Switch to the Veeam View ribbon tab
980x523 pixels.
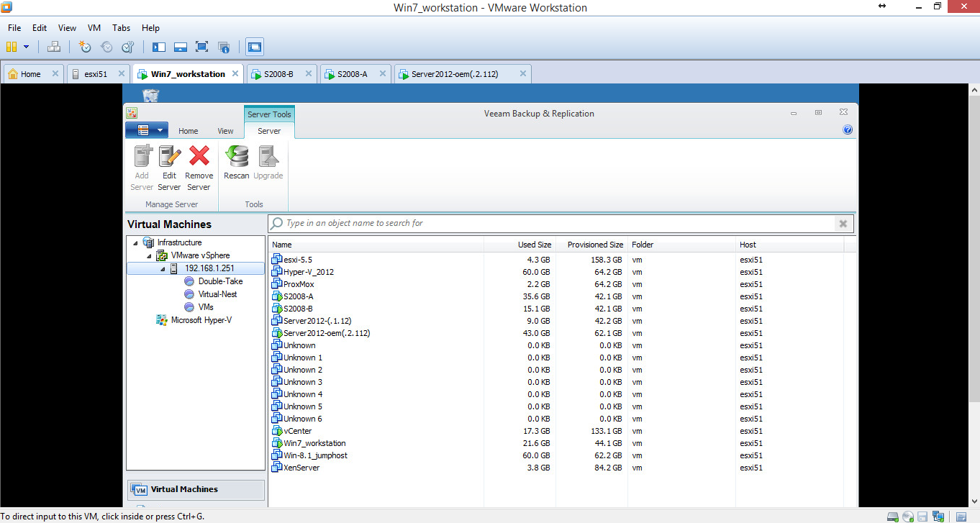pos(226,131)
